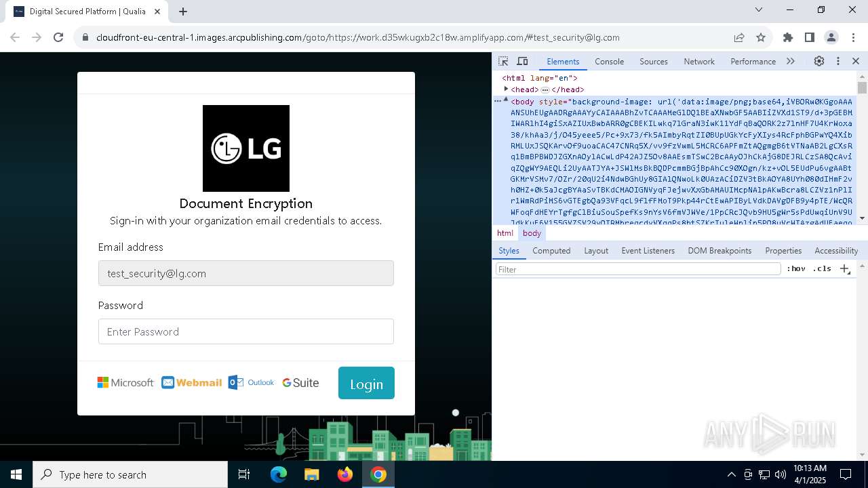The width and height of the screenshot is (868, 488).
Task: Click the G Suite logo
Action: click(x=300, y=383)
